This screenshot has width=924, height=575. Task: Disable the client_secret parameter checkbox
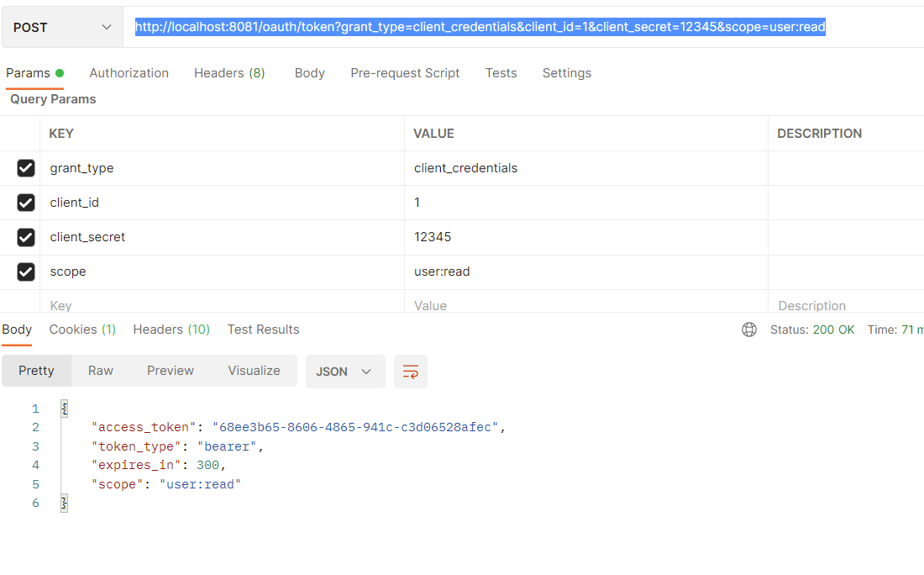click(x=26, y=237)
